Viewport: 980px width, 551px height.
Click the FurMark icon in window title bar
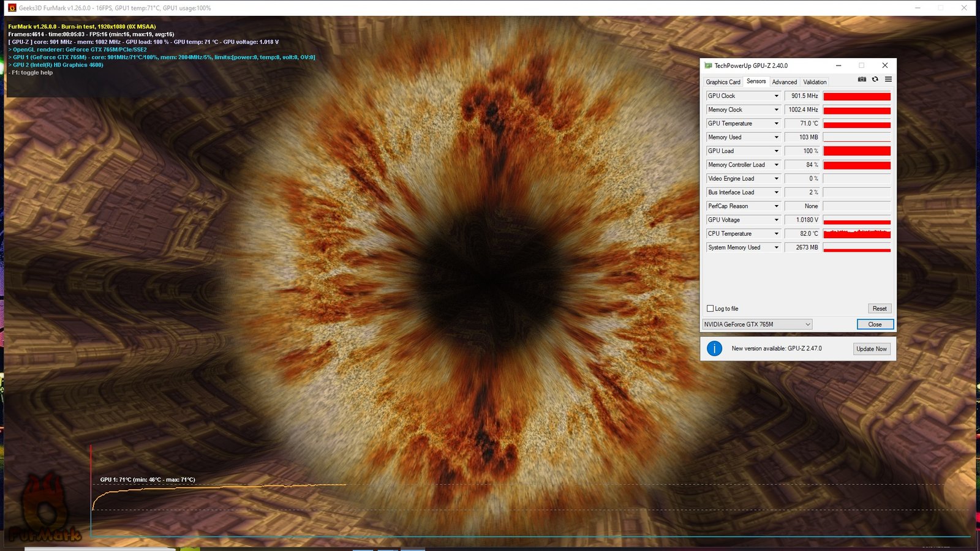12,8
